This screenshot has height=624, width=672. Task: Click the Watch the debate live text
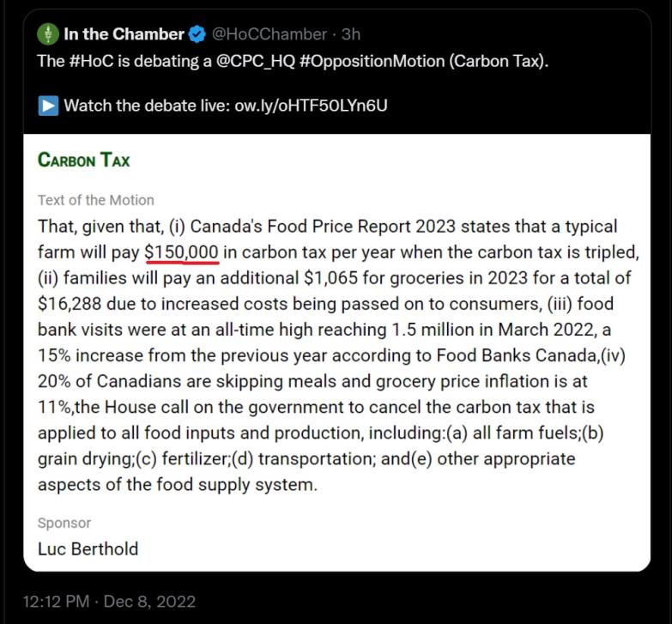(147, 106)
